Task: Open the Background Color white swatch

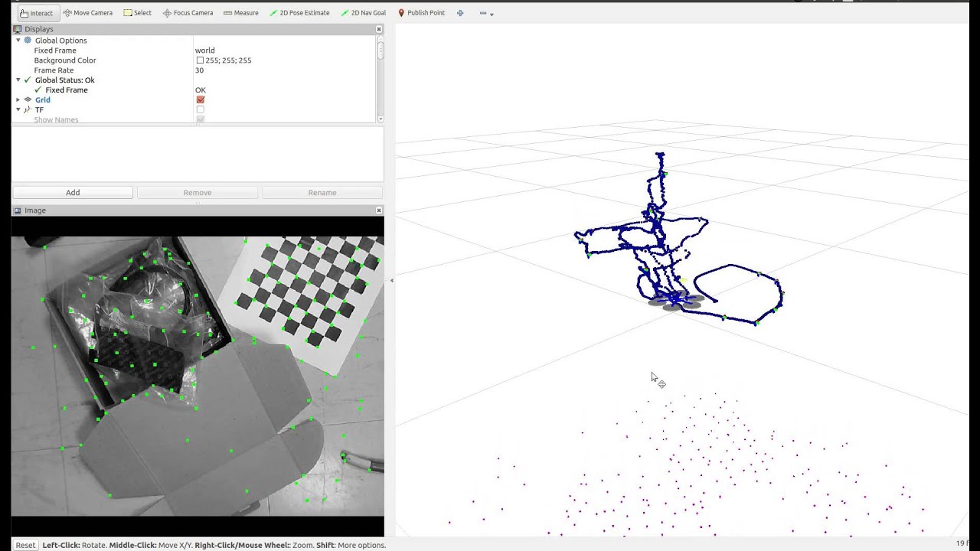Action: 200,60
